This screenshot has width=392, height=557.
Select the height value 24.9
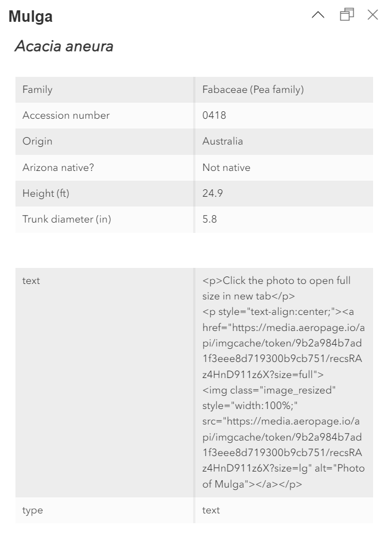(x=212, y=193)
